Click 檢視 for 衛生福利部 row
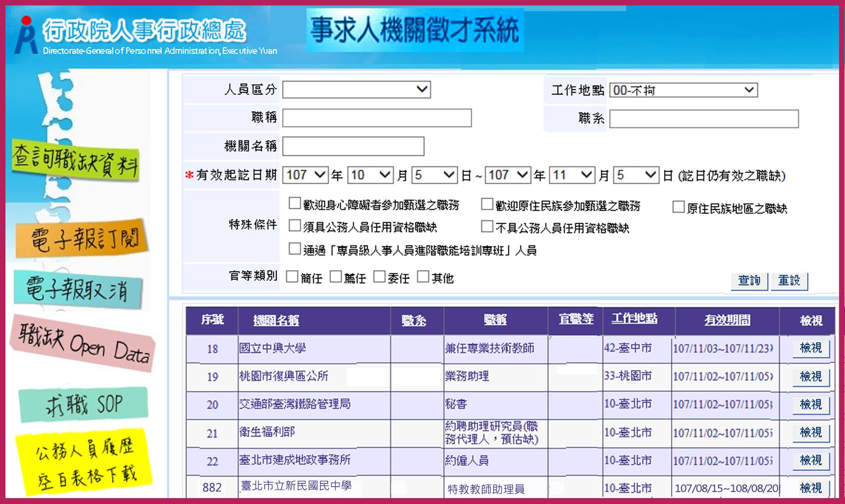845x504 pixels. click(811, 432)
